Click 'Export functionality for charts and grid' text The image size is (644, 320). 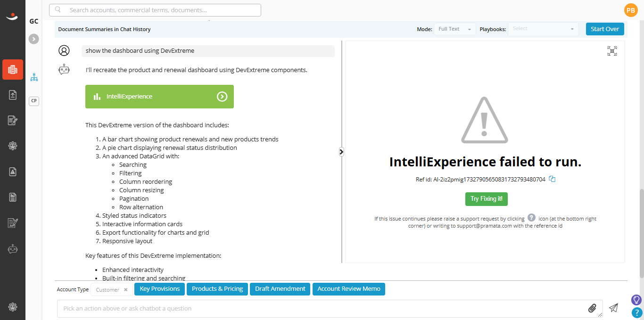pos(156,233)
